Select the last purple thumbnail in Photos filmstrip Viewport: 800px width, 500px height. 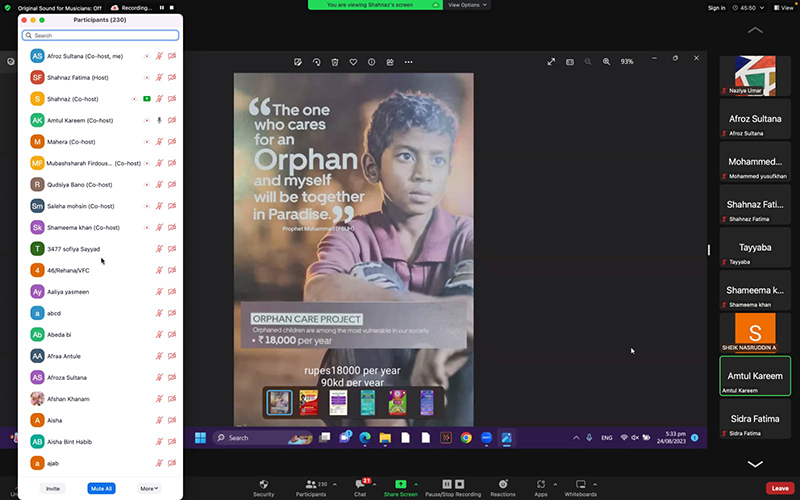(x=427, y=403)
